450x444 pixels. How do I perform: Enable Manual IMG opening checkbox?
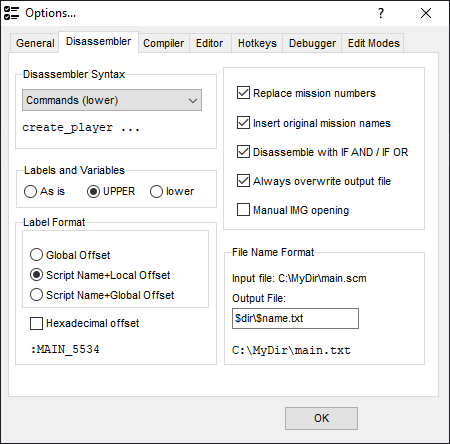click(243, 210)
